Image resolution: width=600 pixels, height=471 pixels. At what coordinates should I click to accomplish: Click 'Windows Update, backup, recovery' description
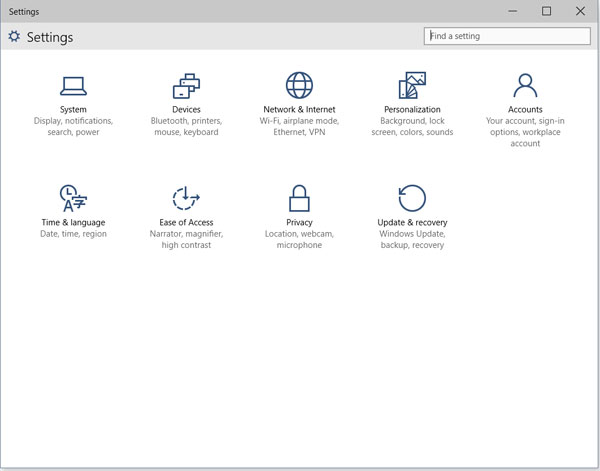(412, 239)
